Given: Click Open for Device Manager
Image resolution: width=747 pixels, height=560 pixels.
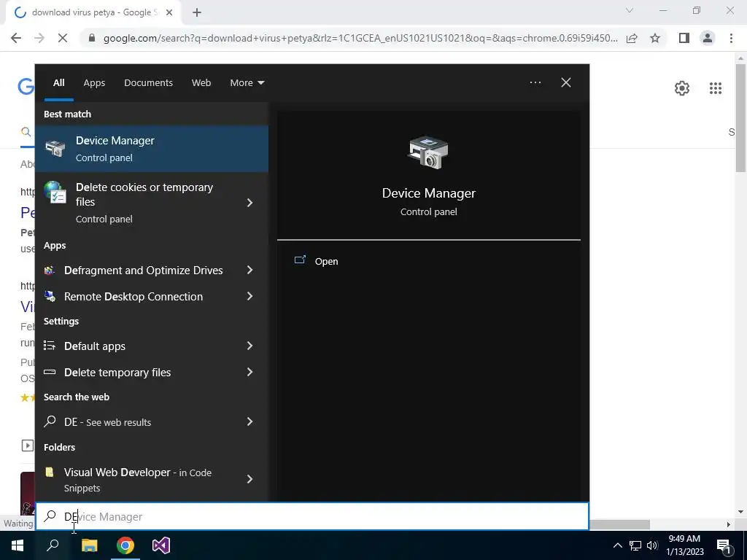Looking at the screenshot, I should click(x=326, y=261).
